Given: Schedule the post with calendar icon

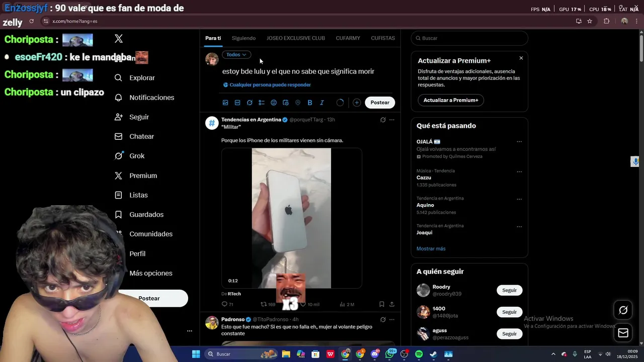Looking at the screenshot, I should point(286,103).
